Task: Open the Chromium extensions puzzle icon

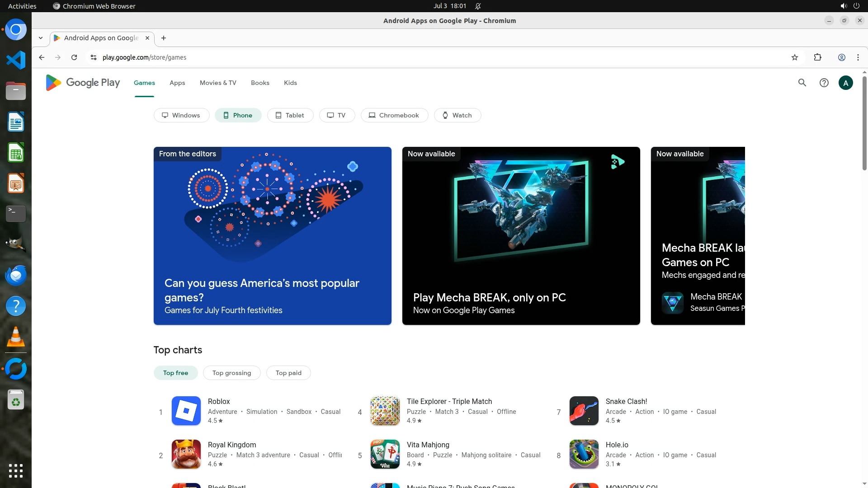Action: coord(817,57)
